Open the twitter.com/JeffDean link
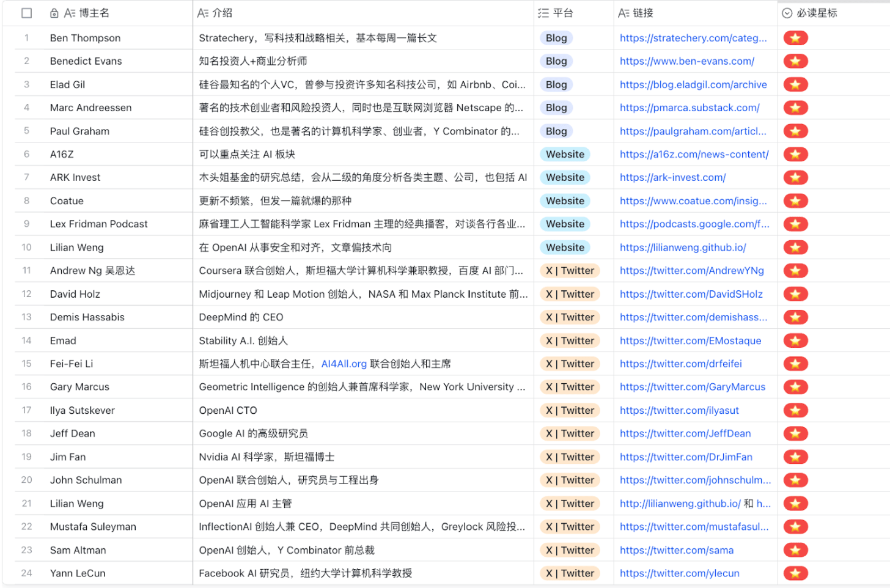The width and height of the screenshot is (890, 588). [x=685, y=433]
